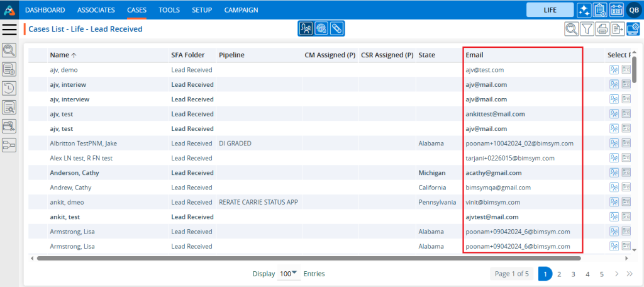Viewport: 644px width, 287px height.
Task: Open the monitor gear grid settings icon
Action: (633, 28)
